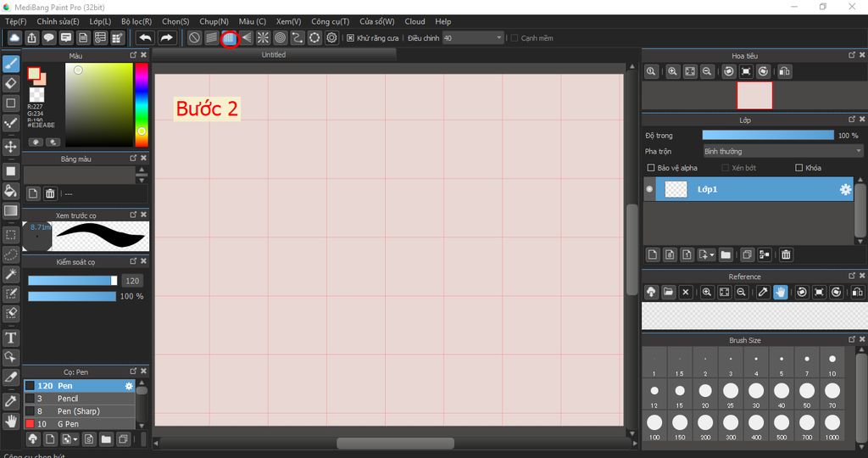Click the Redo arrow in toolbar

point(166,37)
